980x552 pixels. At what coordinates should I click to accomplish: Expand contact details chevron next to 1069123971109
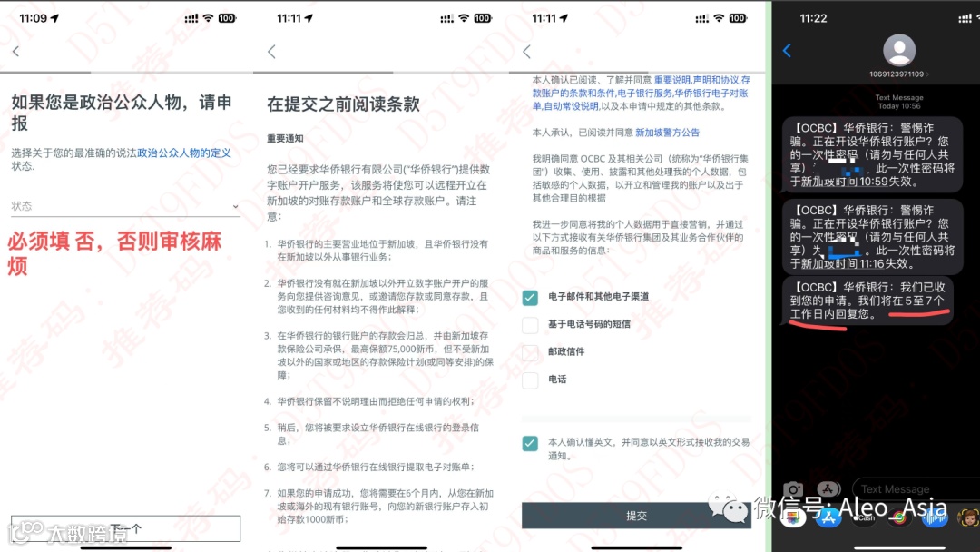tap(927, 74)
